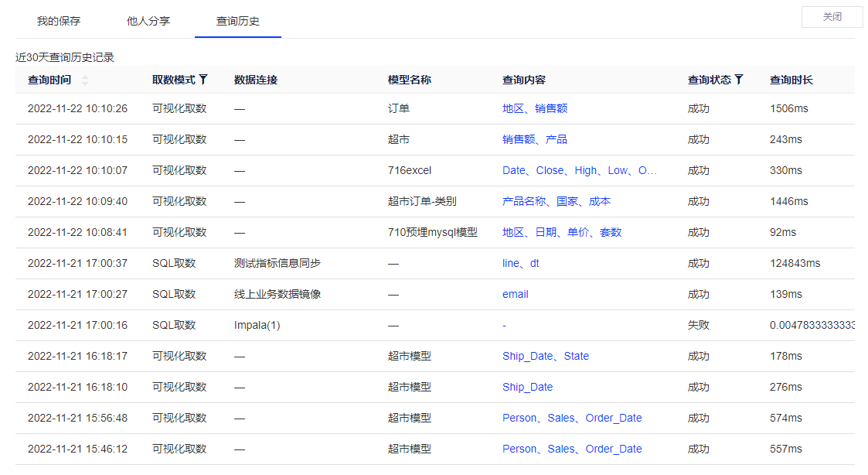
Task: Select the failed Impala(1) row's 失败 status
Action: pos(698,325)
